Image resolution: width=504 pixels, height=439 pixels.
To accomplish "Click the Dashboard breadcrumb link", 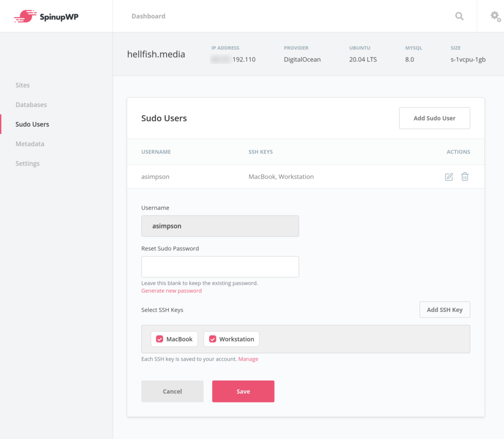I will coord(148,16).
